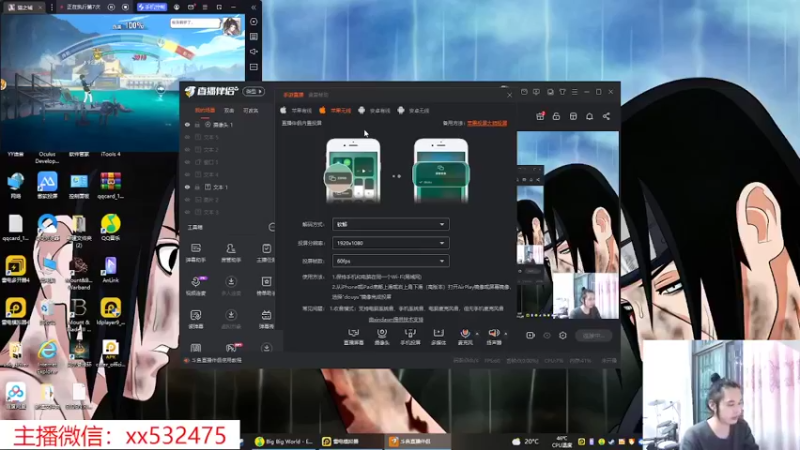Open the 弹幕助手 tool
The image size is (800, 450).
coord(196,253)
